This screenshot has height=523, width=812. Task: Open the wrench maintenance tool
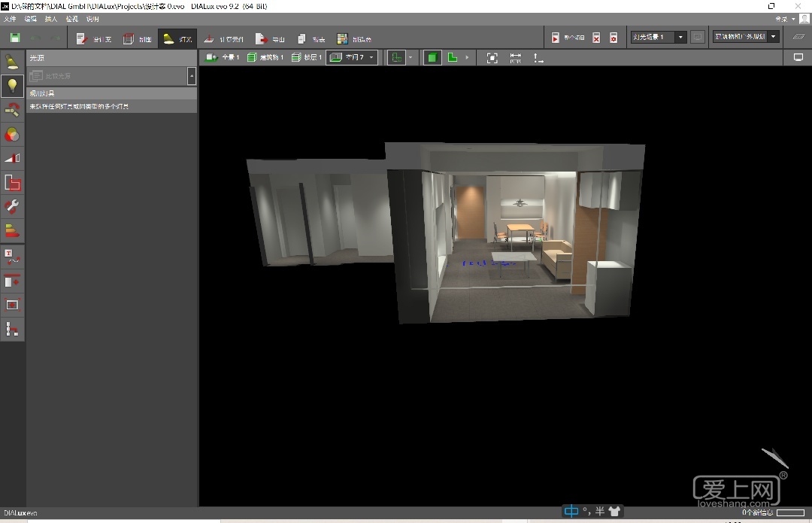tap(12, 206)
